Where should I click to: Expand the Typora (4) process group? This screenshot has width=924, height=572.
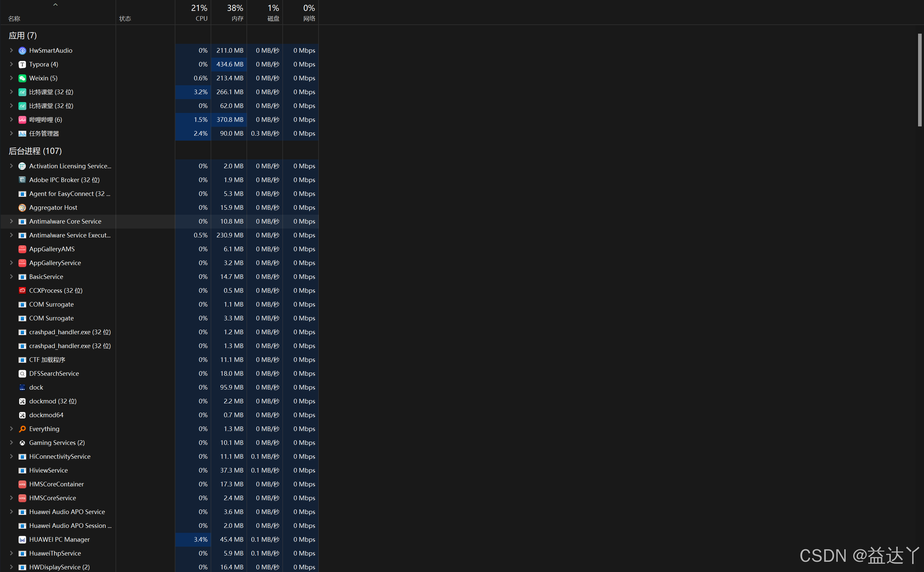(11, 64)
